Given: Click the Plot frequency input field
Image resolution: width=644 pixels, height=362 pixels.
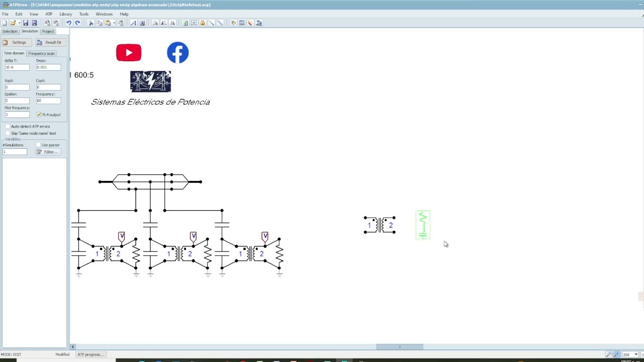Looking at the screenshot, I should pos(17,115).
